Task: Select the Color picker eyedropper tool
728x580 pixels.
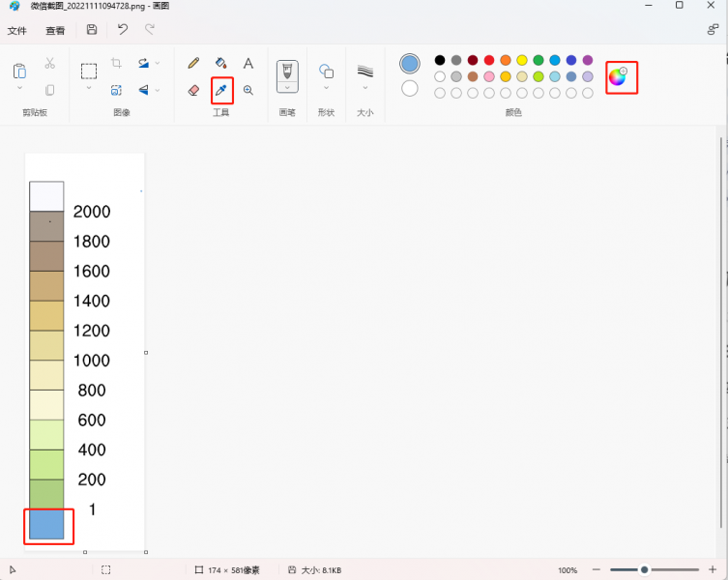Action: tap(221, 90)
